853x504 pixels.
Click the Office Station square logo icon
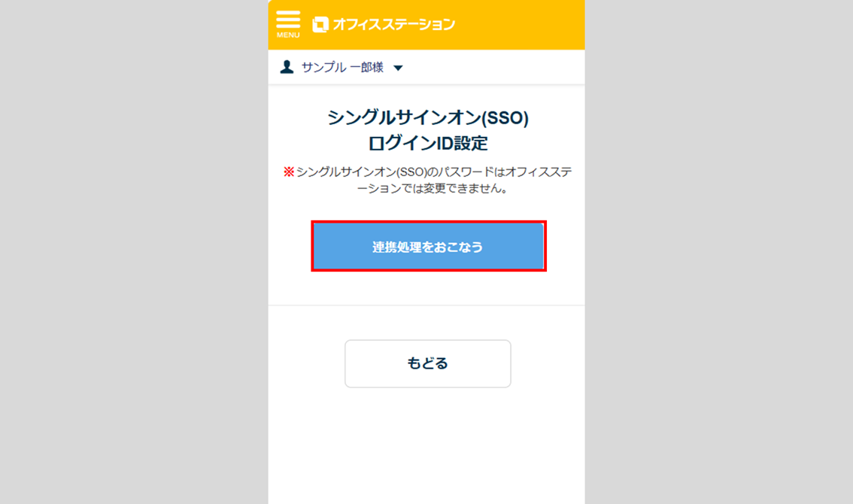[x=320, y=24]
